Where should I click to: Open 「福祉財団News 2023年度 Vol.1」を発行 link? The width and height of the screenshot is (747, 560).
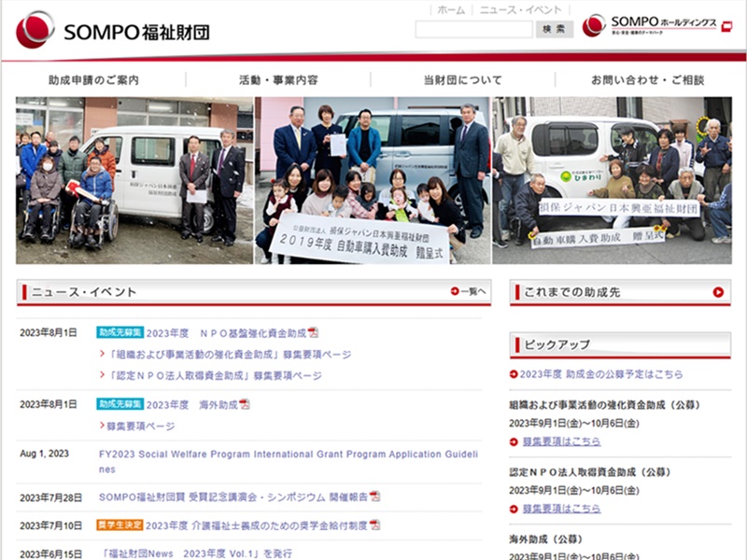pos(197,553)
